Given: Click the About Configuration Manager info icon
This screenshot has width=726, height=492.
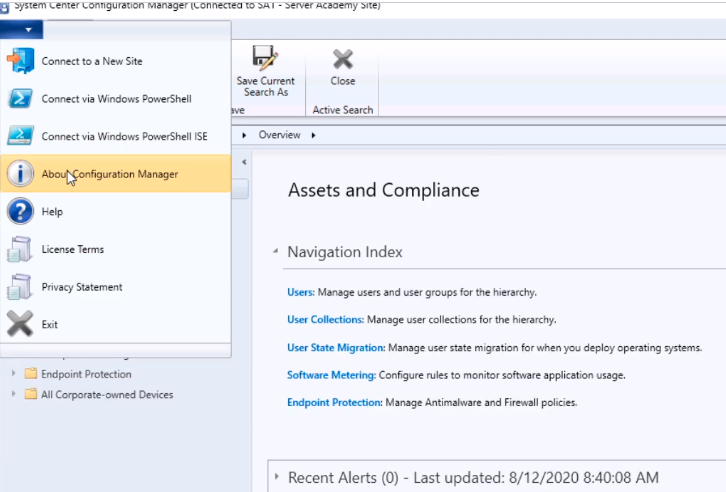Looking at the screenshot, I should pyautogui.click(x=20, y=174).
